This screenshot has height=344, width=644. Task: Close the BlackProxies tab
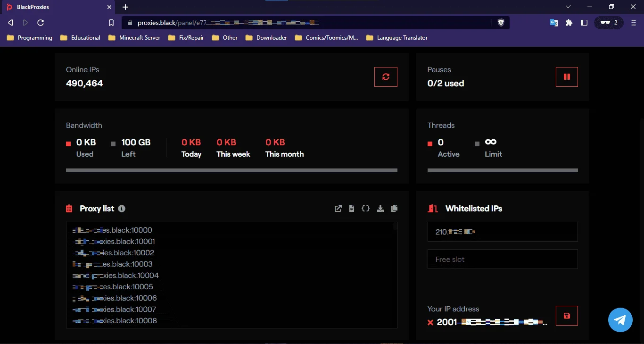(x=109, y=7)
